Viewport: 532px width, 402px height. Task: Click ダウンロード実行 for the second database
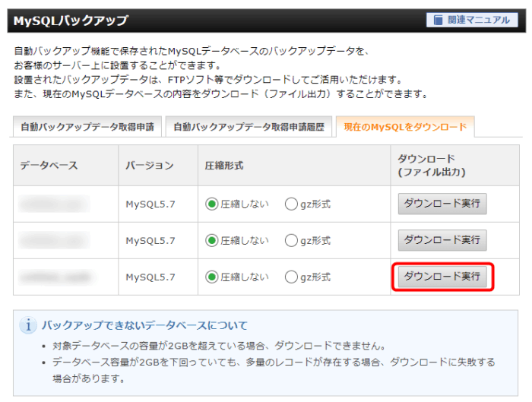pyautogui.click(x=442, y=240)
